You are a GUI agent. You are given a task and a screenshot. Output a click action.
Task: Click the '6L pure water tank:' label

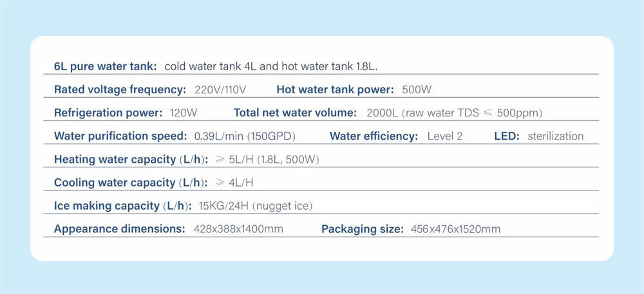click(105, 66)
